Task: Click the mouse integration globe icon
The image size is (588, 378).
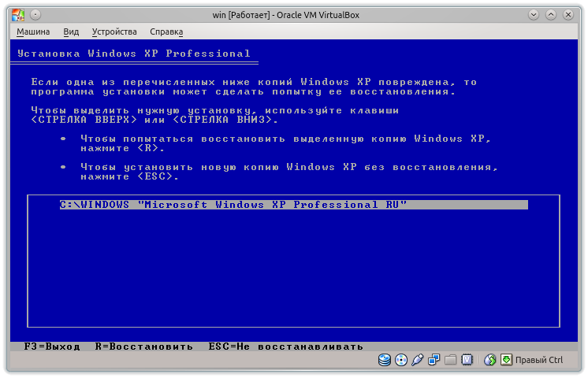Action: click(489, 361)
